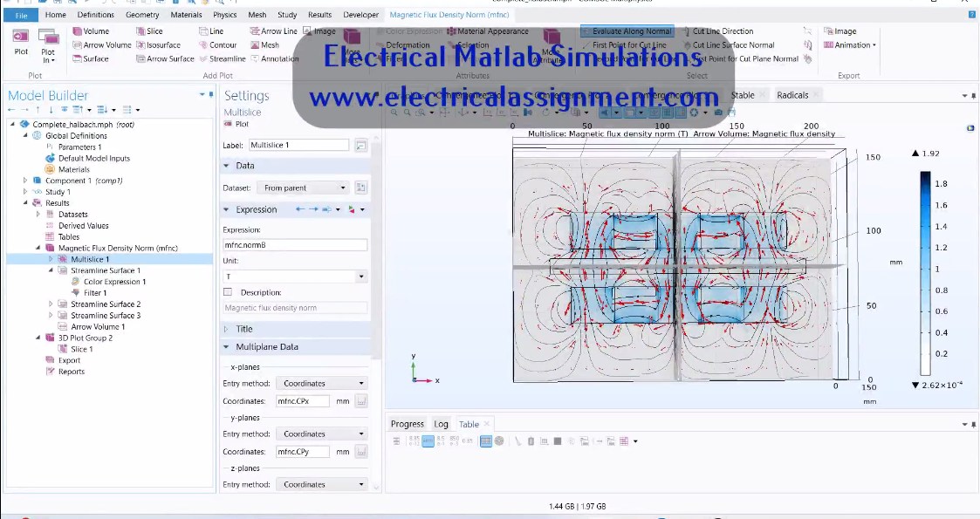
Task: Switch to the Log tab
Action: pos(442,424)
